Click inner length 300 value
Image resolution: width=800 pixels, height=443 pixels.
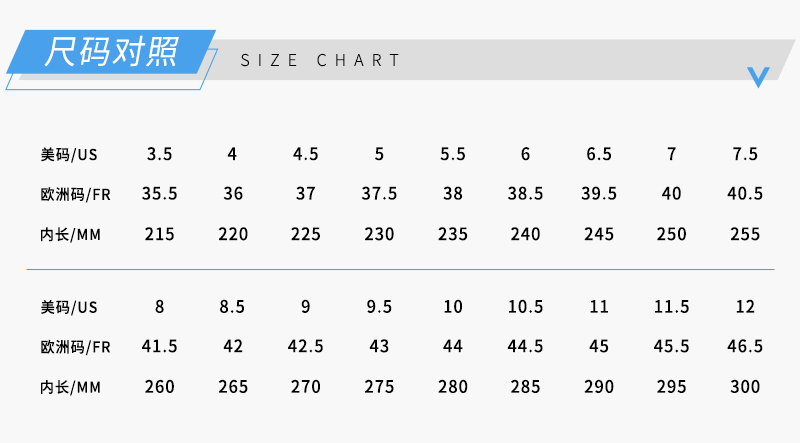click(x=745, y=387)
